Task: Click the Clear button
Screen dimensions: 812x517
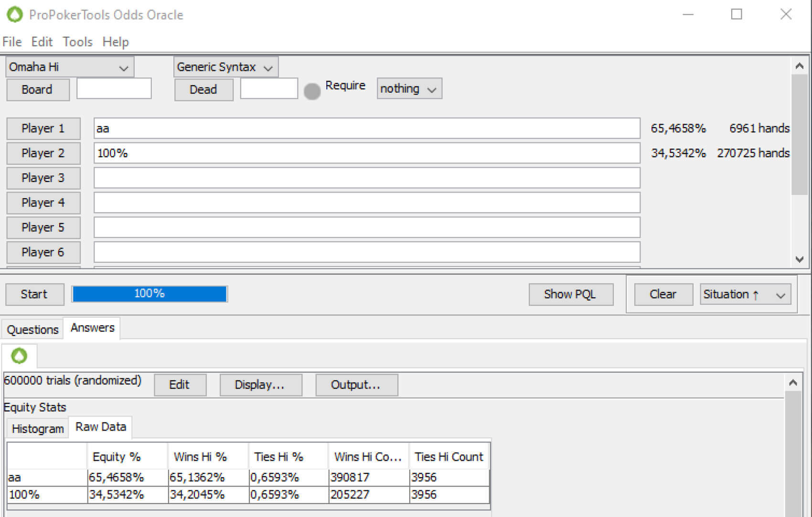Action: 663,294
